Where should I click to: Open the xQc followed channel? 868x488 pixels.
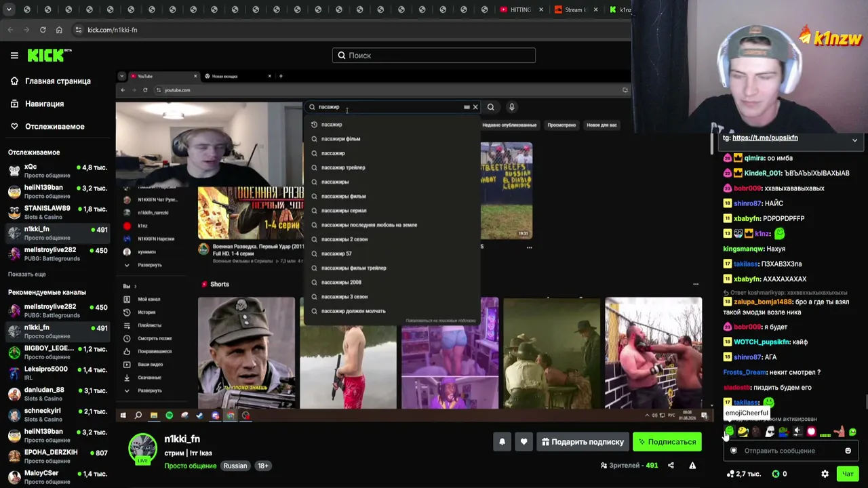click(58, 170)
